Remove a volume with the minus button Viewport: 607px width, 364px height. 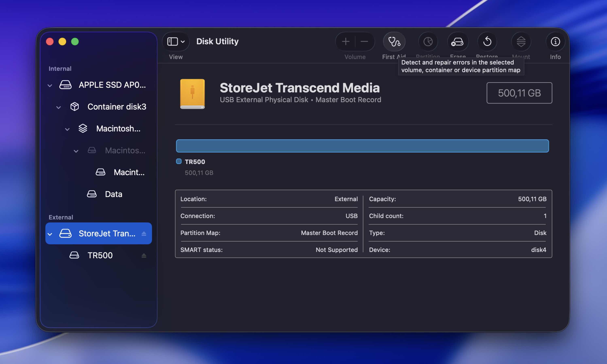pos(364,41)
